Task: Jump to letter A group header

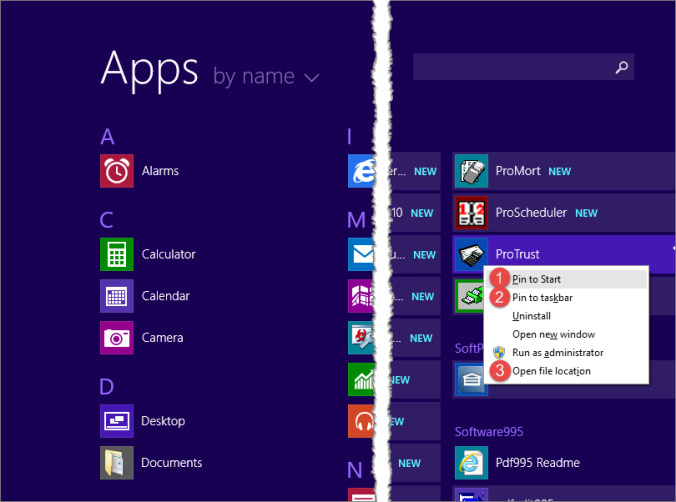Action: pos(107,137)
